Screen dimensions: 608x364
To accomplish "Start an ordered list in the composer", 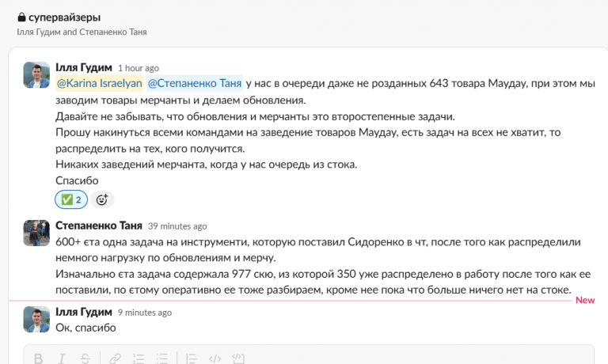I will pyautogui.click(x=139, y=358).
